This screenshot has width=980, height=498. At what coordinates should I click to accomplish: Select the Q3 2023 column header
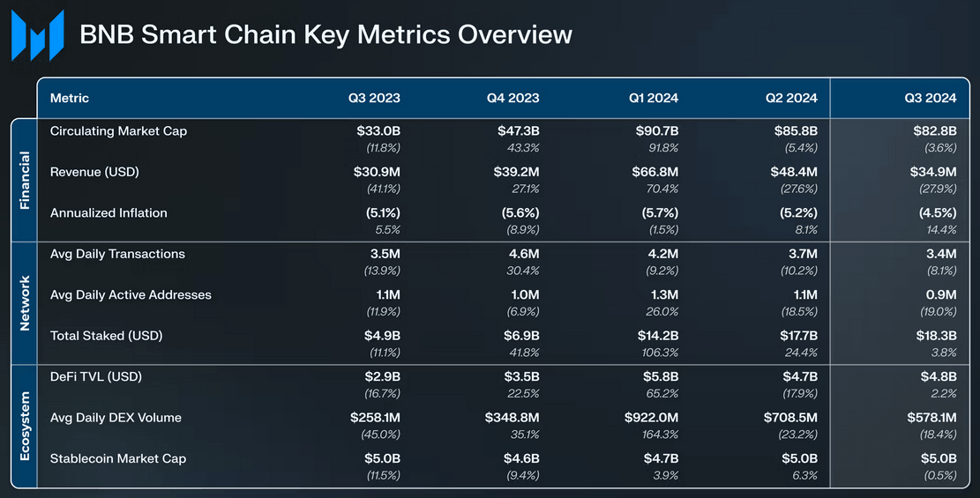[374, 98]
